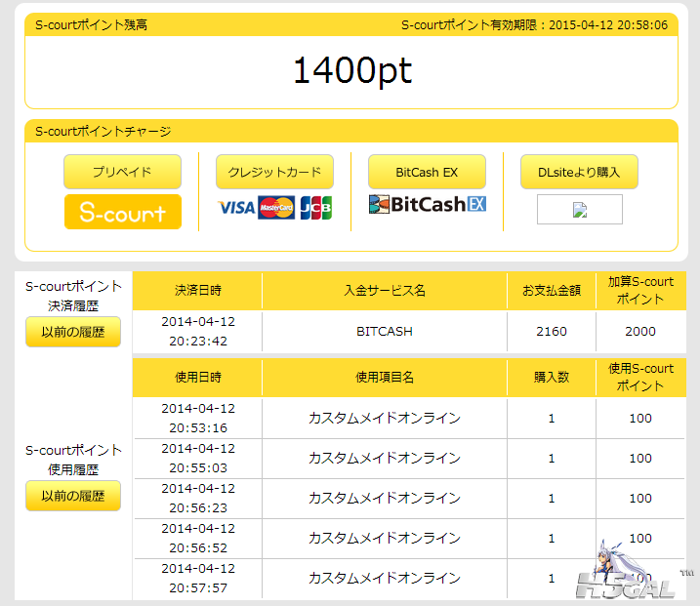Viewport: 700px width, 606px height.
Task: Open 以前の履歴 under 使用履歴
Action: pos(73,496)
